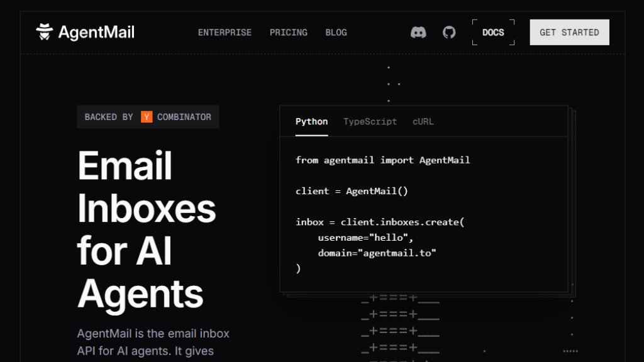The image size is (644, 362).
Task: Open the Blog link
Action: point(336,33)
